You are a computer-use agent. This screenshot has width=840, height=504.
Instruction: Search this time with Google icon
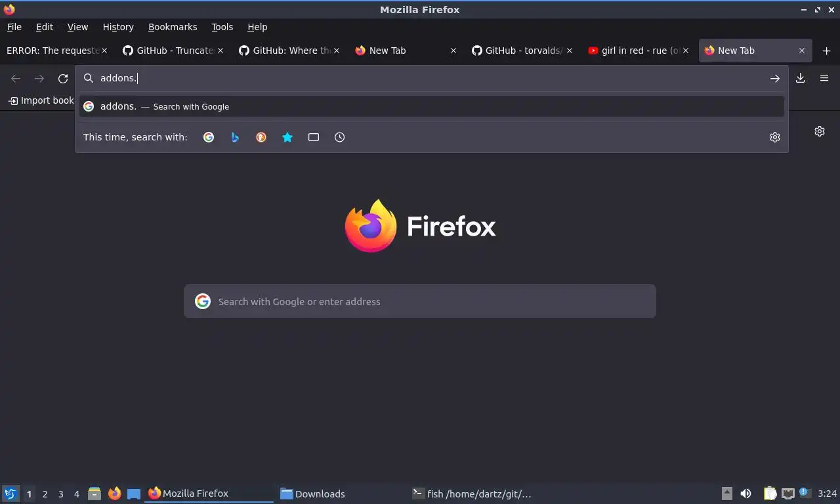click(209, 137)
